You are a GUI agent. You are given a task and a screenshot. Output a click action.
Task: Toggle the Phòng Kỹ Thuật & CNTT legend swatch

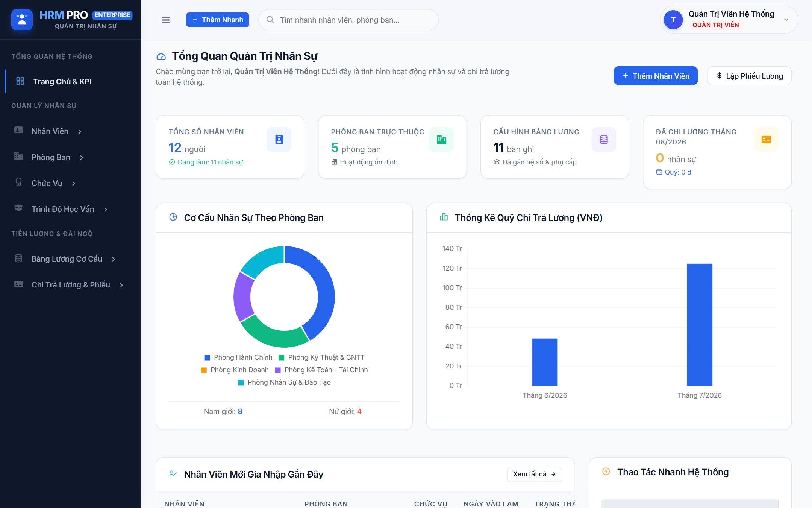tap(281, 357)
